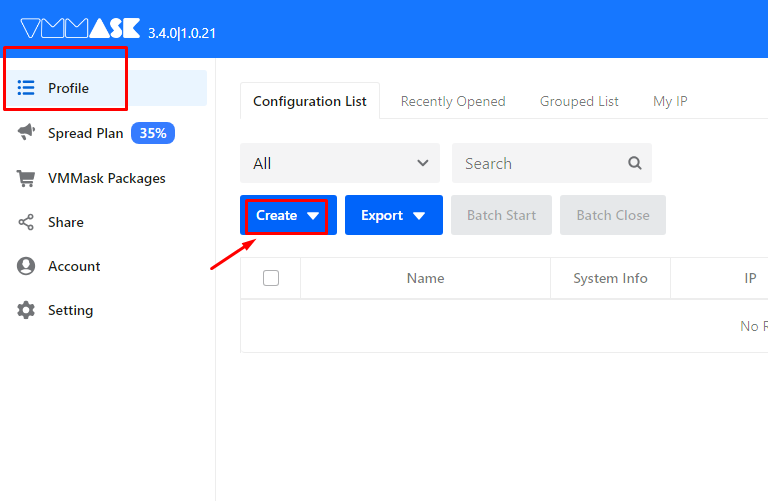The height and width of the screenshot is (501, 768).
Task: Switch to the Grouped List tab
Action: pos(579,101)
